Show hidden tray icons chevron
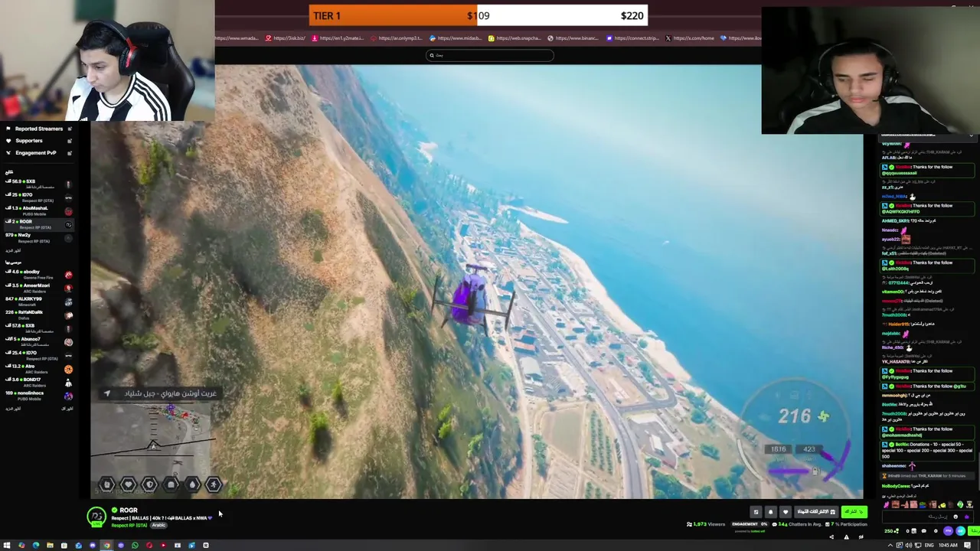980x551 pixels. click(x=890, y=546)
